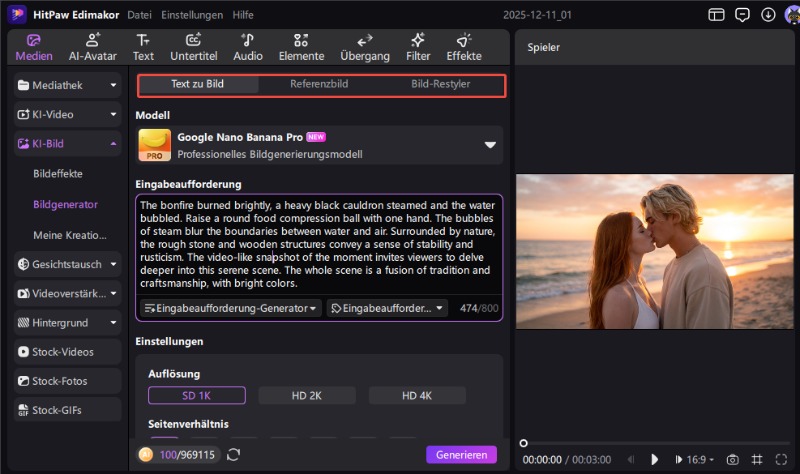Click the download icon in title bar
The height and width of the screenshot is (474, 800).
(x=768, y=15)
